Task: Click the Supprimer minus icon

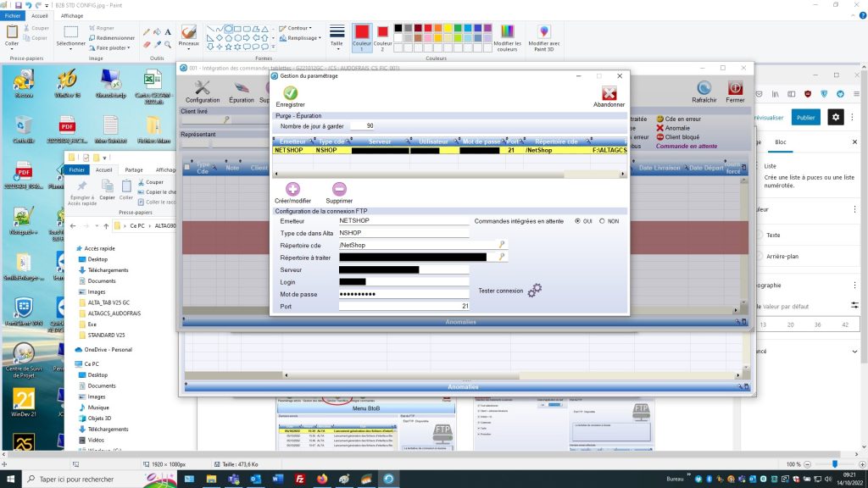Action: 339,190
